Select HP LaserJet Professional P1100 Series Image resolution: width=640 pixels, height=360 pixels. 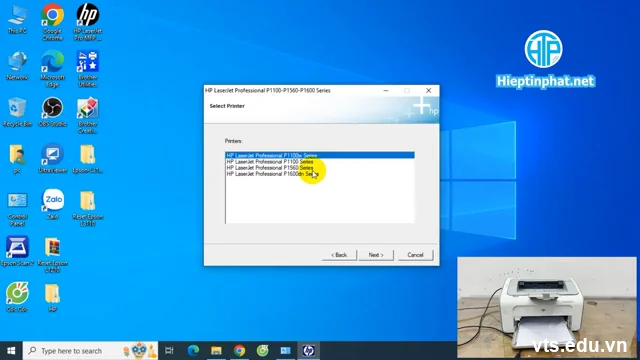coord(320,162)
